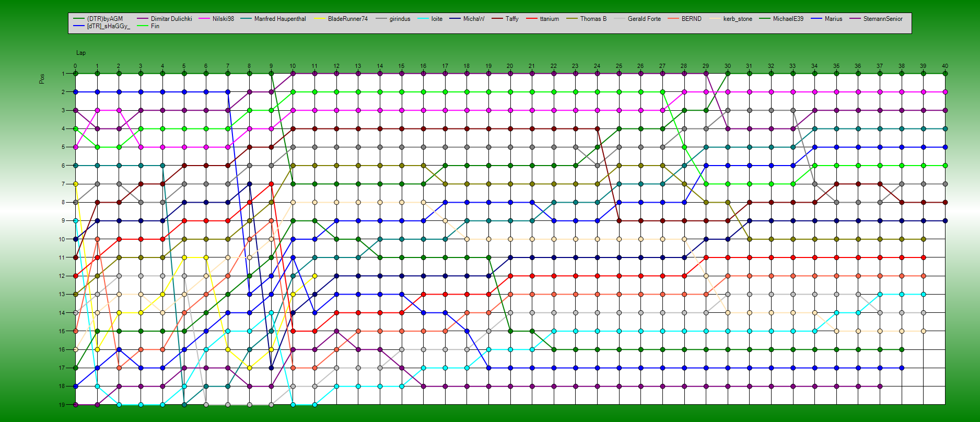Click the Pos axis title
The image size is (980, 422).
coord(42,78)
